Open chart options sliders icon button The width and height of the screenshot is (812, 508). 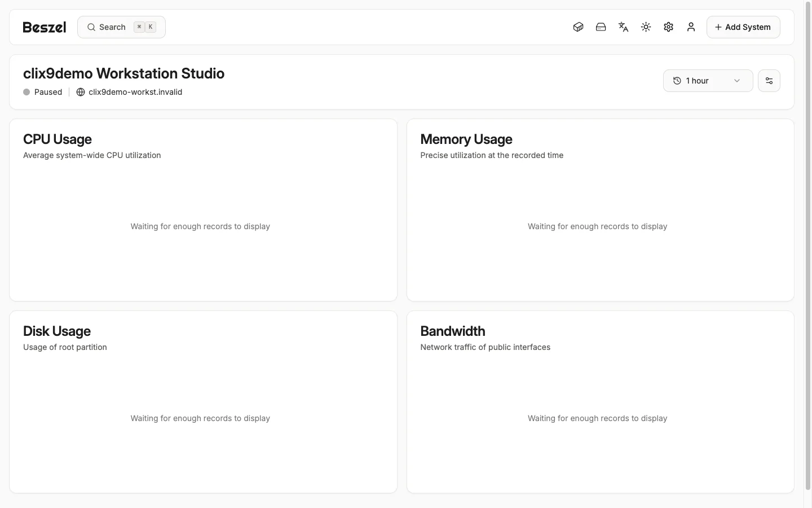click(x=769, y=81)
